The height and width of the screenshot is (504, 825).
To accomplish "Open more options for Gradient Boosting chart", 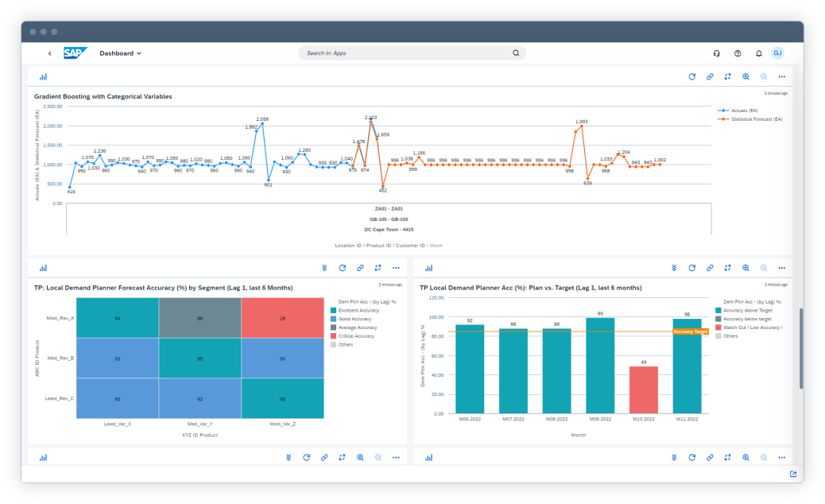I will coord(781,77).
